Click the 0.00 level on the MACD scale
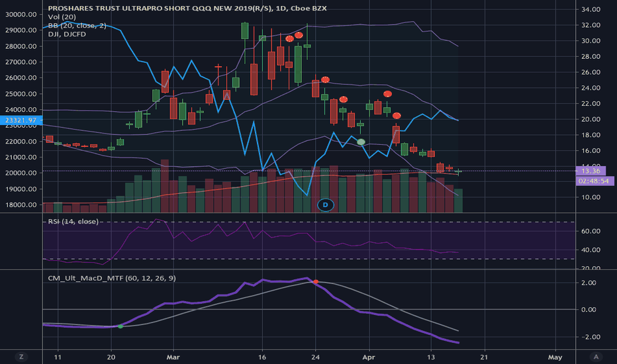This screenshot has width=617, height=364. point(589,310)
